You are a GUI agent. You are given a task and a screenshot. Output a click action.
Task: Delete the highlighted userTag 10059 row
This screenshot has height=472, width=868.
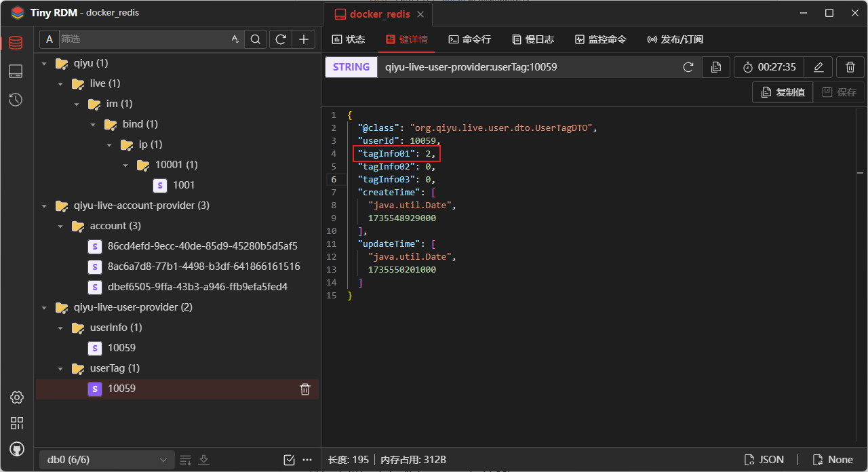pyautogui.click(x=305, y=389)
